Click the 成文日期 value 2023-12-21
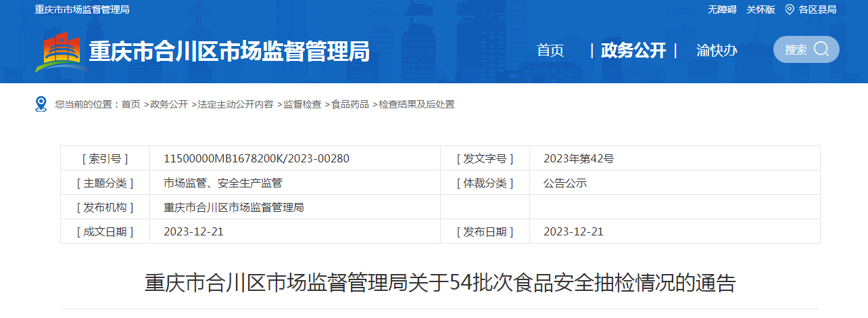The height and width of the screenshot is (318, 868). [x=193, y=231]
